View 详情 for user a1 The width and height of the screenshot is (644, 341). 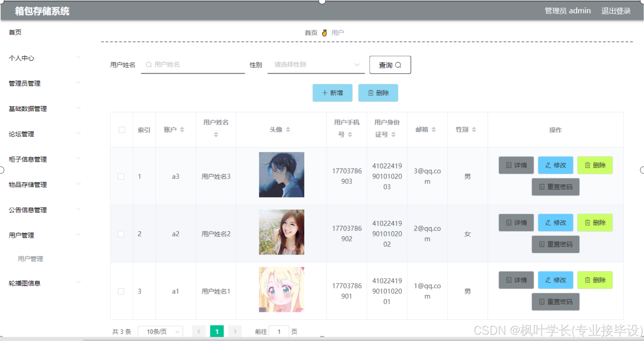click(516, 280)
